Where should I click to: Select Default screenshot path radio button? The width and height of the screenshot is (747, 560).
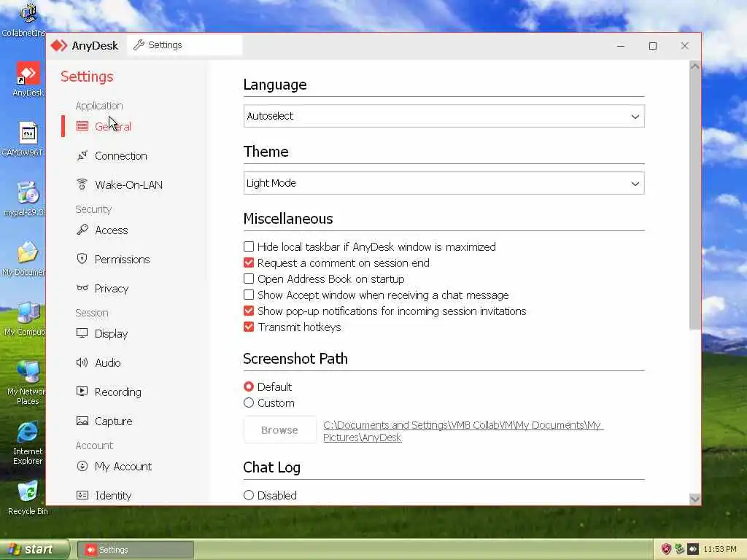[x=249, y=386]
